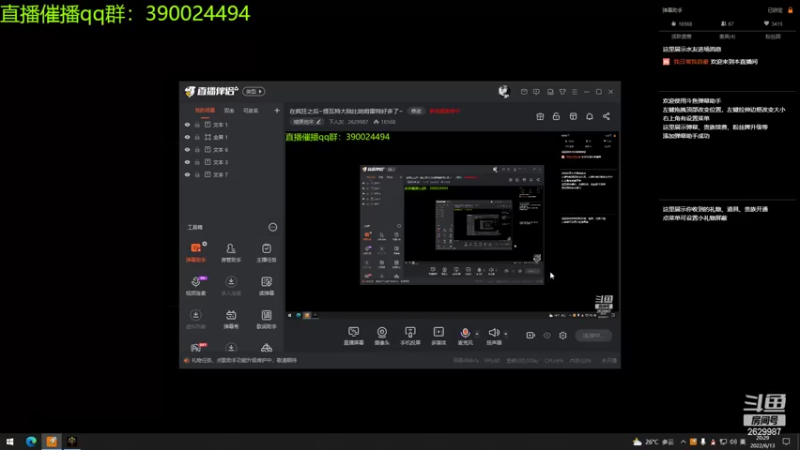Click the 修改 edit title button
This screenshot has height=450, width=800.
click(x=416, y=111)
